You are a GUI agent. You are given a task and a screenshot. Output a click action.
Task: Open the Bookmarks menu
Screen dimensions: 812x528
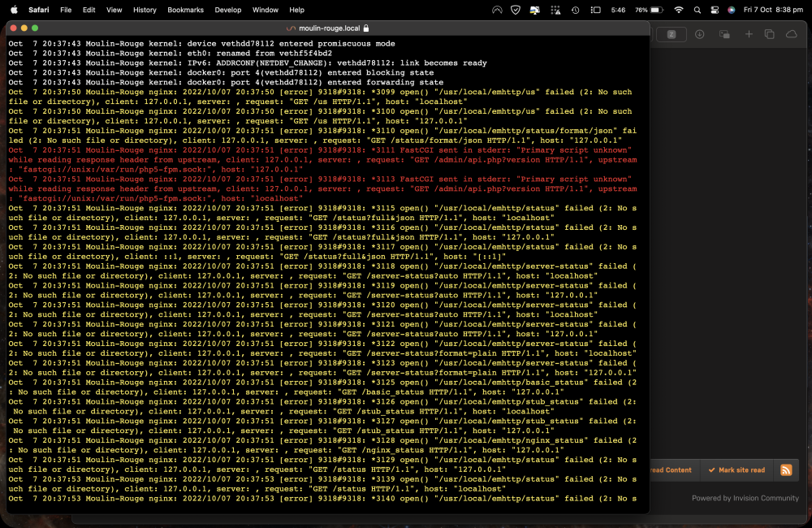(x=185, y=10)
